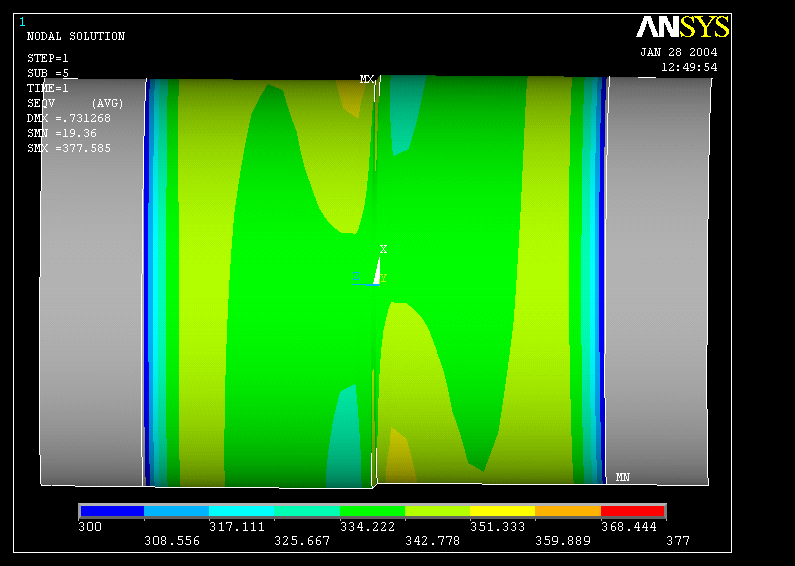This screenshot has width=795, height=566.
Task: Click the gray unloaded region on left
Action: tap(91, 282)
